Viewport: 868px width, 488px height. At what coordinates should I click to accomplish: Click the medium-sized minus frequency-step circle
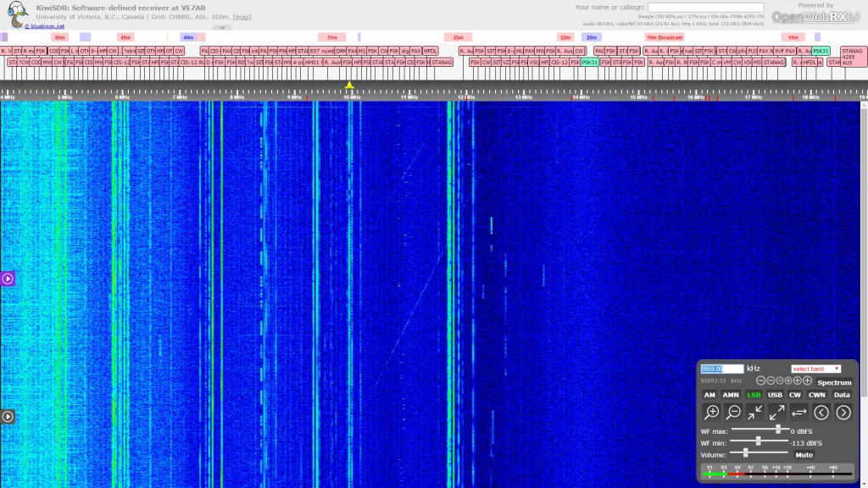click(771, 380)
